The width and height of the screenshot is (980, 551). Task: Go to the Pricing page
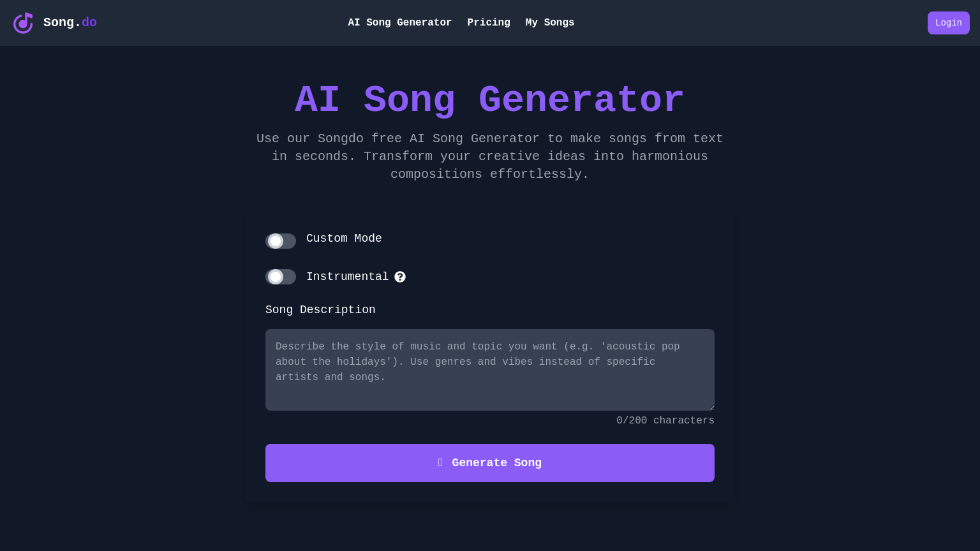point(489,23)
